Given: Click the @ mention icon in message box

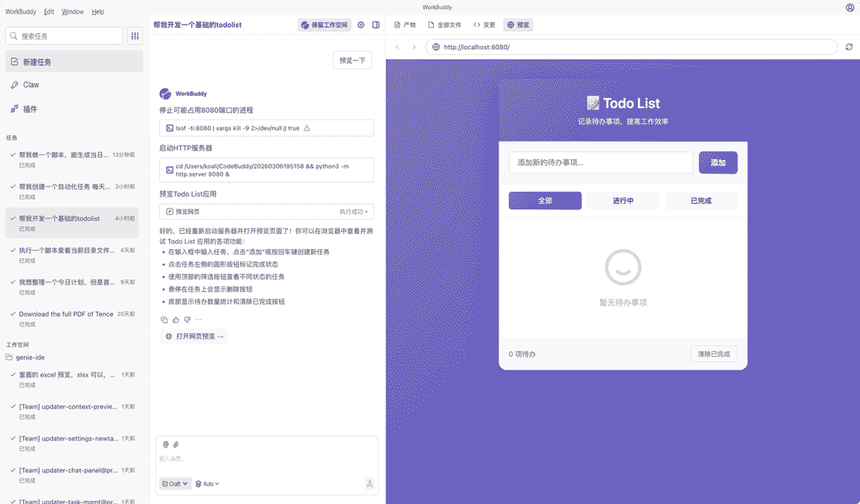Looking at the screenshot, I should (x=166, y=443).
